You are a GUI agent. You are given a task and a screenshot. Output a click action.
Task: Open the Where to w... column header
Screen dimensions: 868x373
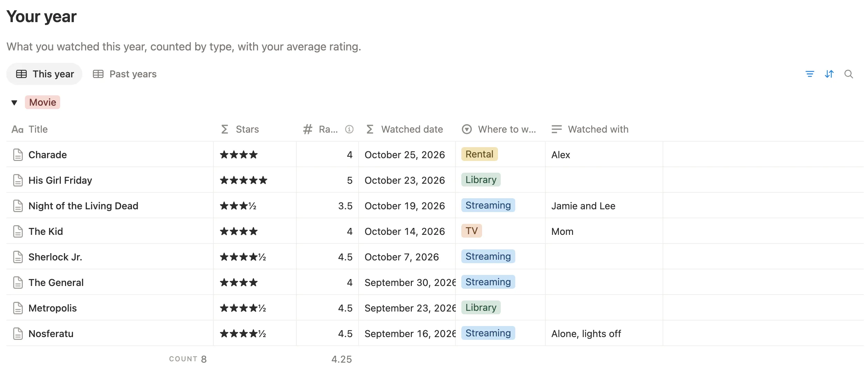tap(500, 129)
